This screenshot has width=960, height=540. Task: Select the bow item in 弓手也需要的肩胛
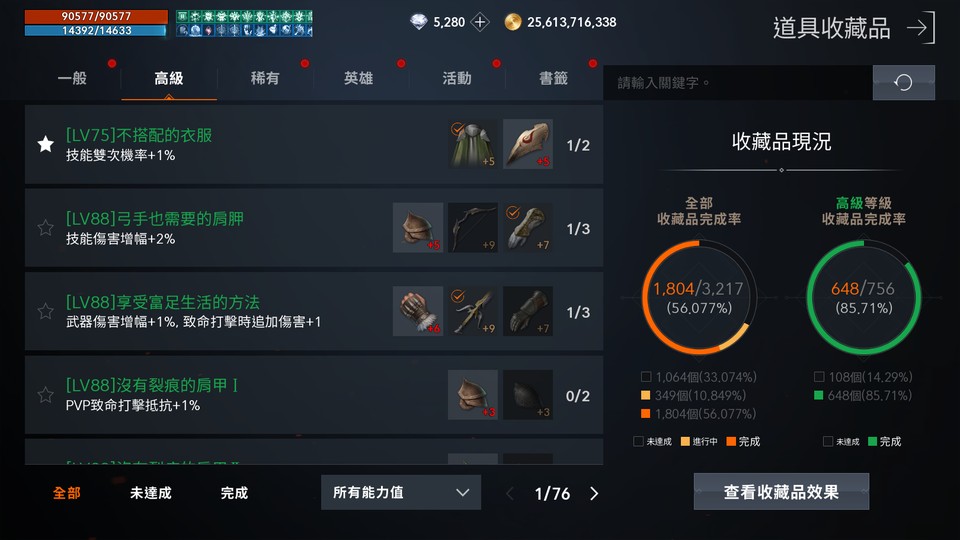473,228
